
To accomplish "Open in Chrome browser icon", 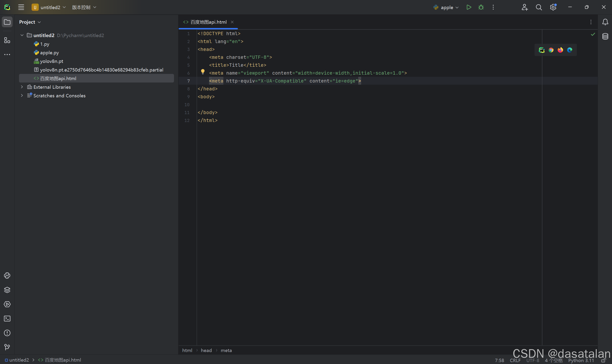I will (x=551, y=50).
